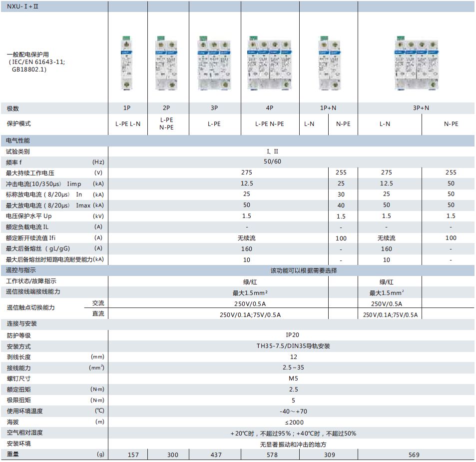Select the IP20 protection rating value

292,335
